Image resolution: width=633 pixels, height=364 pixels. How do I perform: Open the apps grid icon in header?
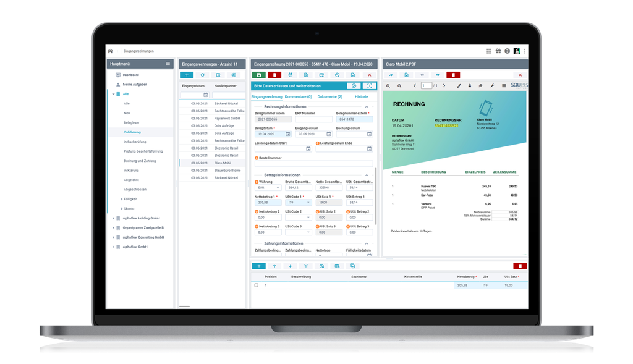tap(489, 51)
